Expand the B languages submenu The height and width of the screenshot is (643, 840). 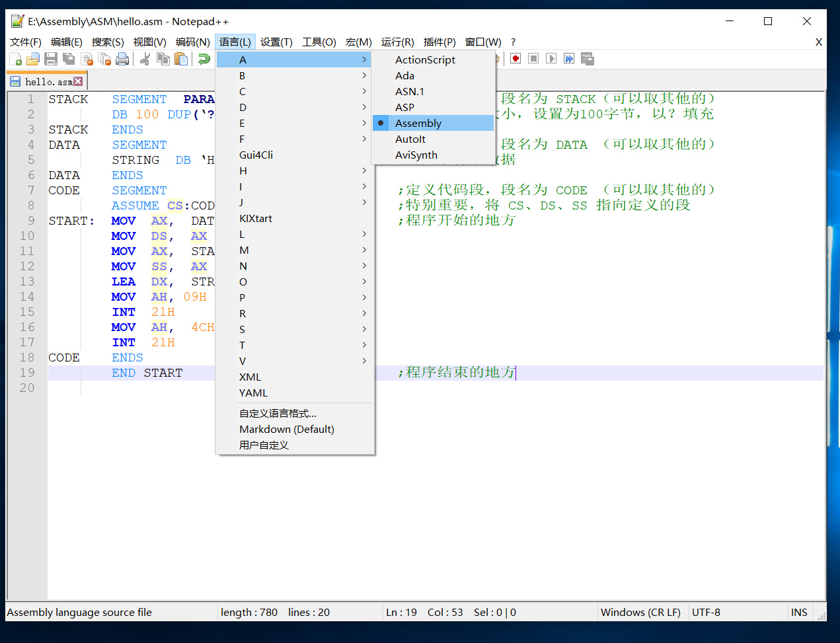pyautogui.click(x=295, y=75)
